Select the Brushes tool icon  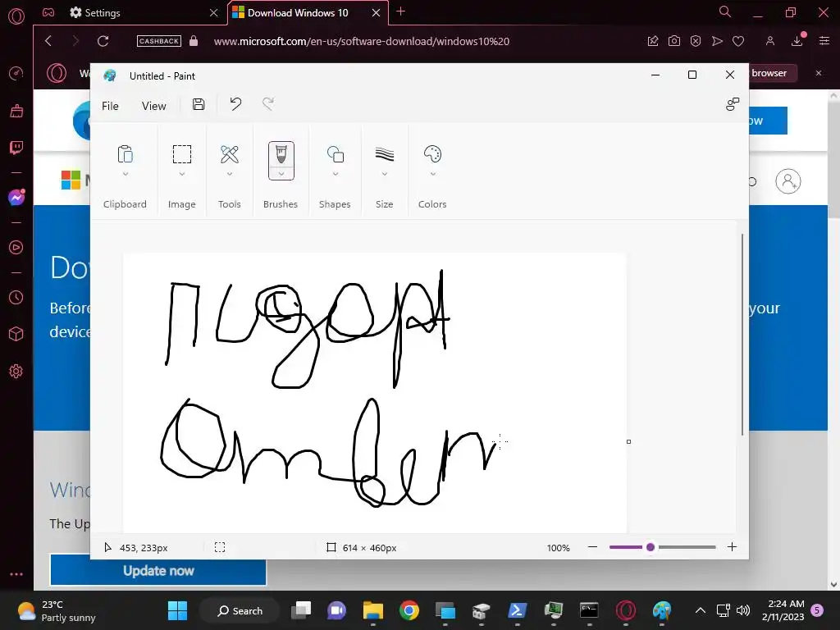(281, 155)
